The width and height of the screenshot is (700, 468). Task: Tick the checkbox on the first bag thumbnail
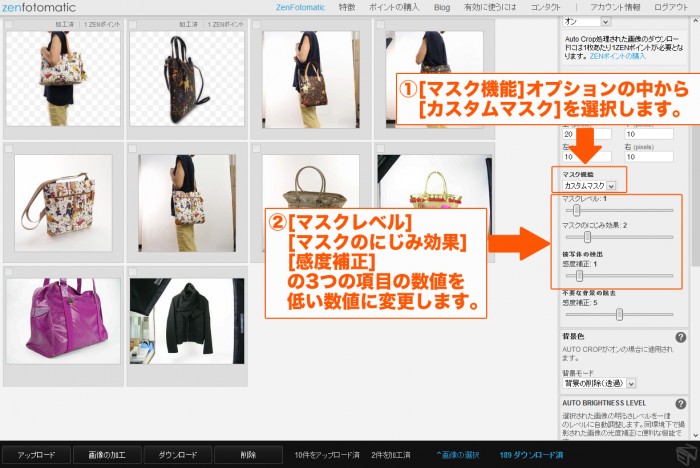9,25
